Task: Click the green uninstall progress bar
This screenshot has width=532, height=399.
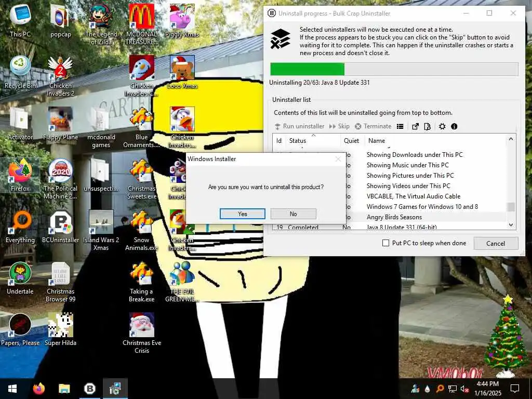Action: 307,69
